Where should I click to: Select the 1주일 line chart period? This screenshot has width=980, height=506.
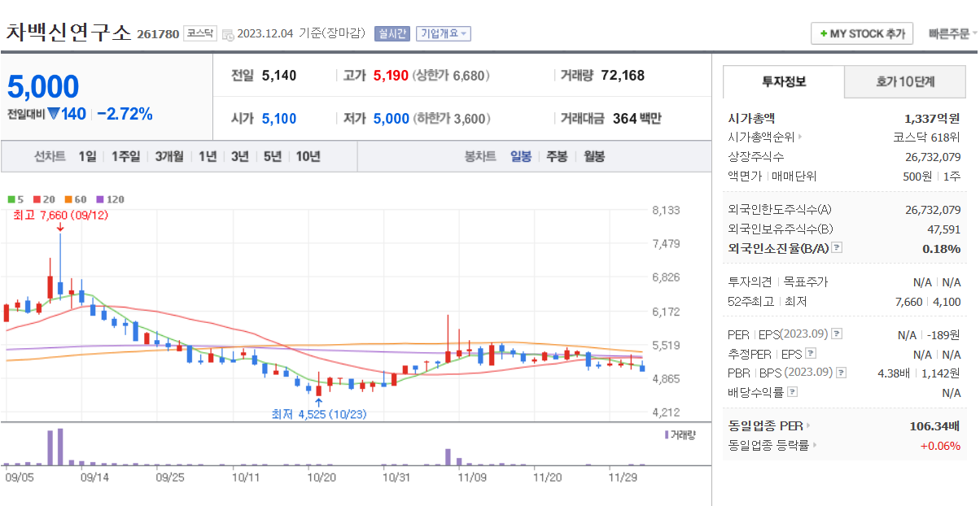pos(125,156)
